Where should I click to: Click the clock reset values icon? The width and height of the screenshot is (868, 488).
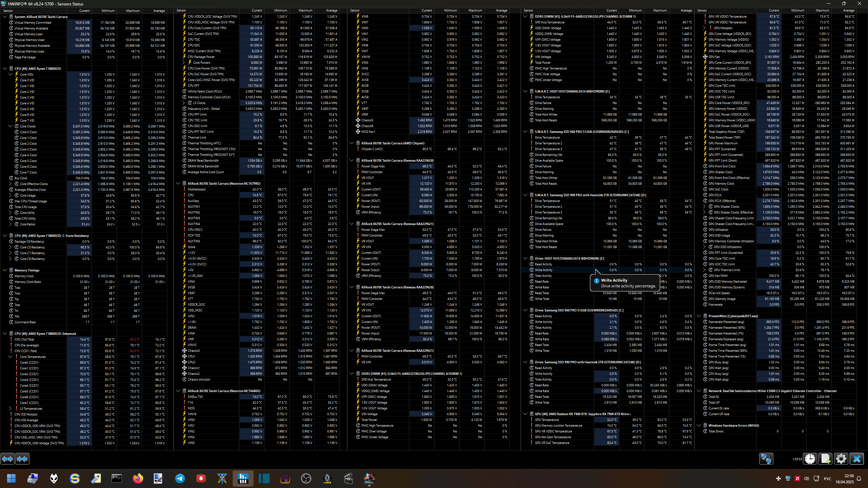[x=810, y=459]
